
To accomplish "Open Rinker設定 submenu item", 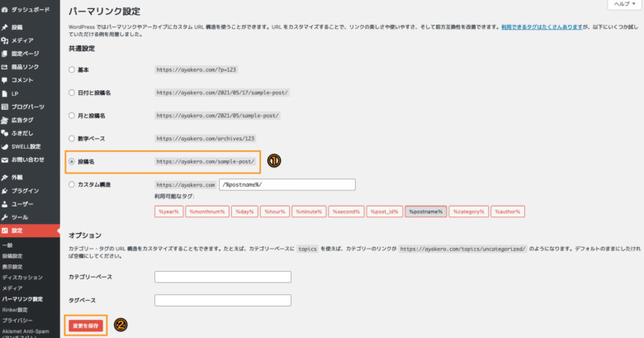I will (x=15, y=310).
